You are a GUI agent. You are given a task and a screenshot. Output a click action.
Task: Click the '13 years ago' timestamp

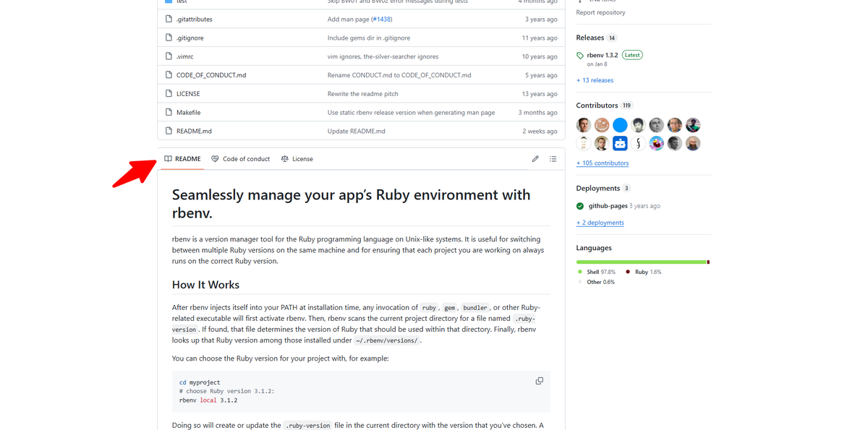(540, 94)
